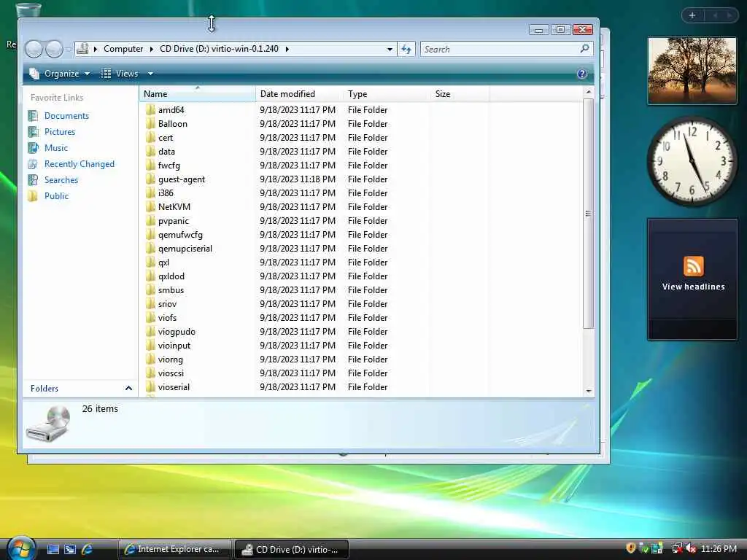The width and height of the screenshot is (747, 560).
Task: Click inside the Search input box
Action: coord(500,49)
